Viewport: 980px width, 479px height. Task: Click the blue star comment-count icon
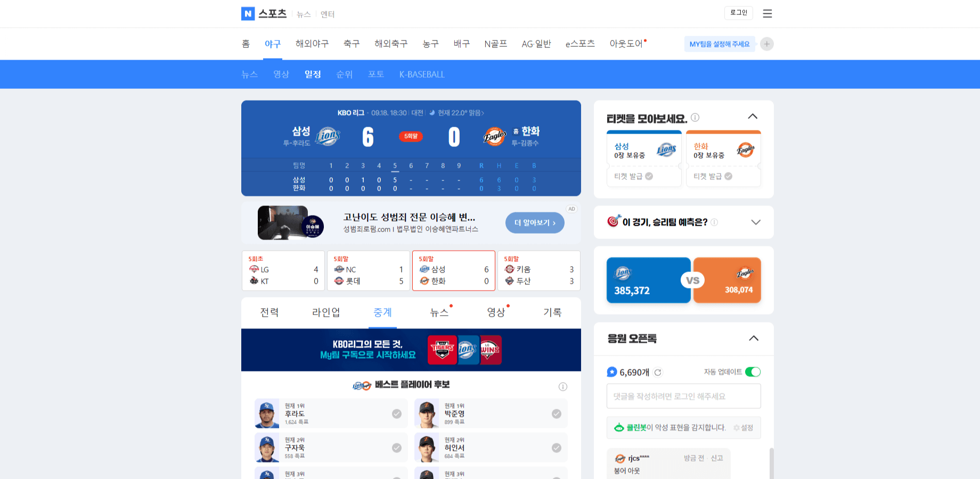(612, 372)
